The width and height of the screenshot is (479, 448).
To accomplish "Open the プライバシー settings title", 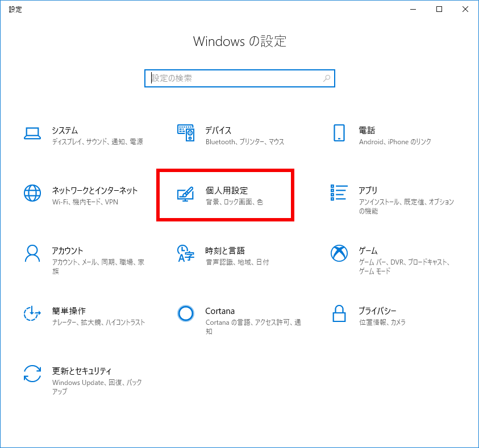I will [378, 311].
